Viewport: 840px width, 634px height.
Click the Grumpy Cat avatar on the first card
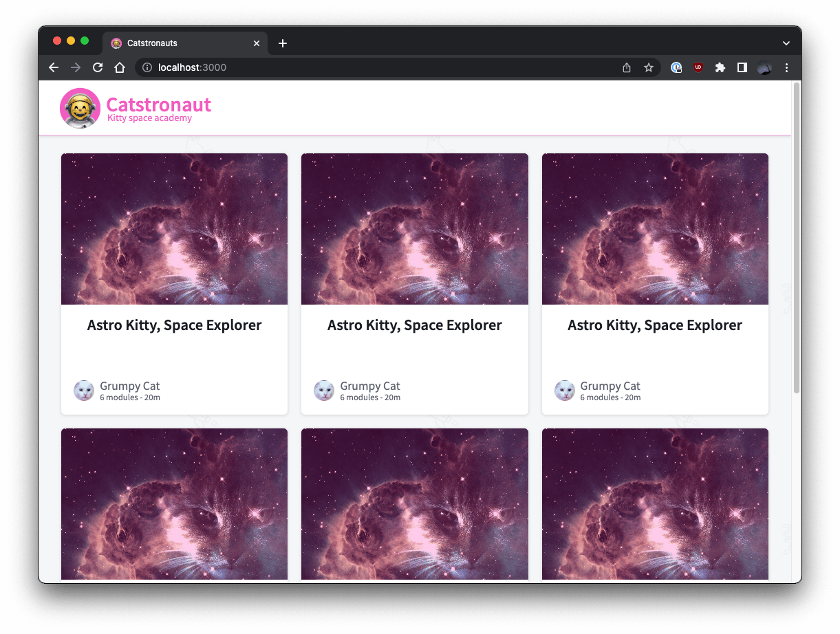click(x=84, y=391)
